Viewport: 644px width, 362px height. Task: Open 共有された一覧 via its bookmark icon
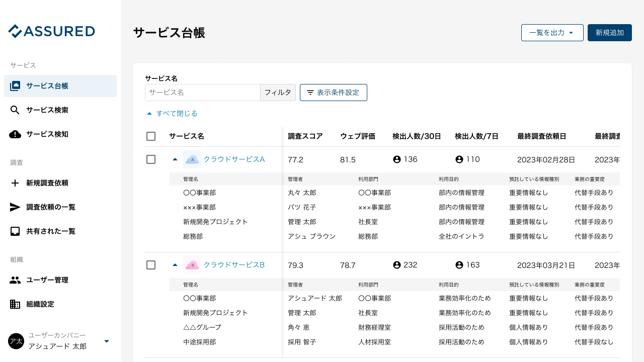click(15, 231)
